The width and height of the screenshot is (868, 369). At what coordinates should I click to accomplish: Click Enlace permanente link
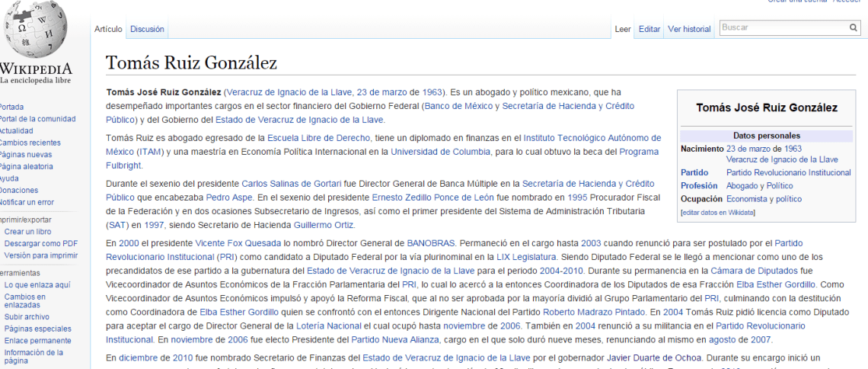tap(37, 341)
